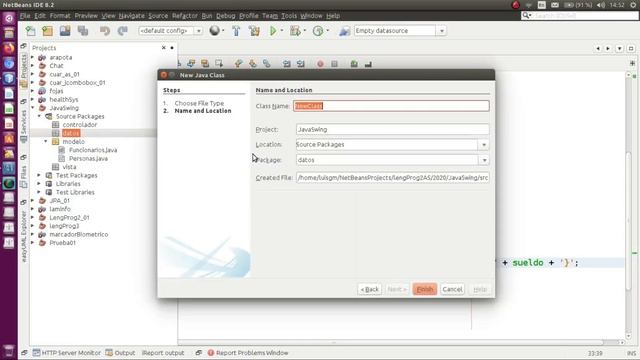Click the Clean and Build icon
Image resolution: width=640 pixels, height=360 pixels.
coord(254,31)
